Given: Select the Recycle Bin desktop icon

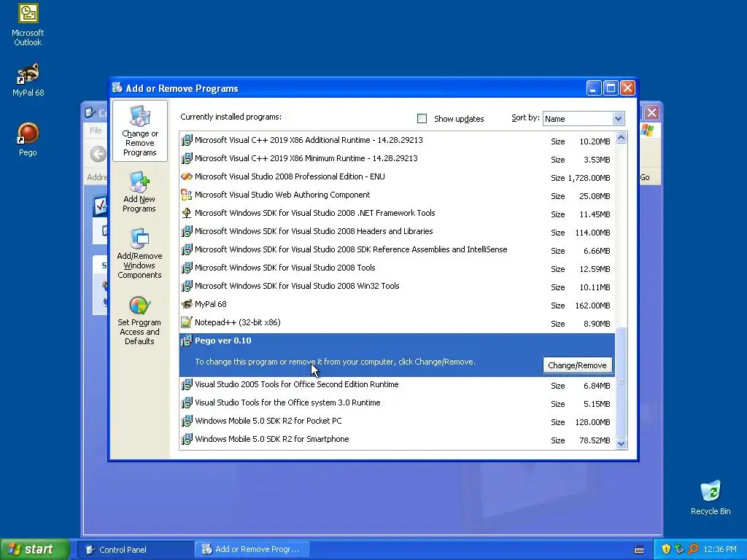Looking at the screenshot, I should [x=711, y=497].
